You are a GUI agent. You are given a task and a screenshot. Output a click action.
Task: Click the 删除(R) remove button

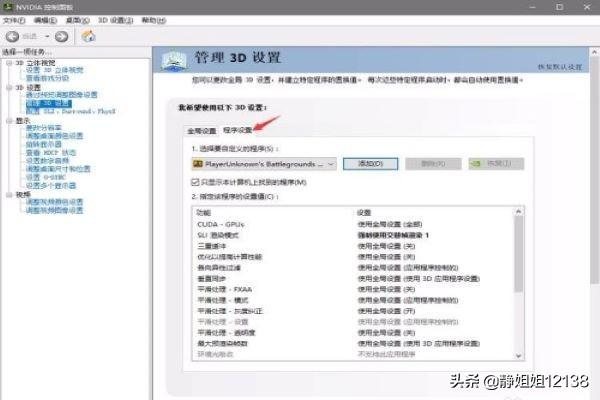pos(433,163)
